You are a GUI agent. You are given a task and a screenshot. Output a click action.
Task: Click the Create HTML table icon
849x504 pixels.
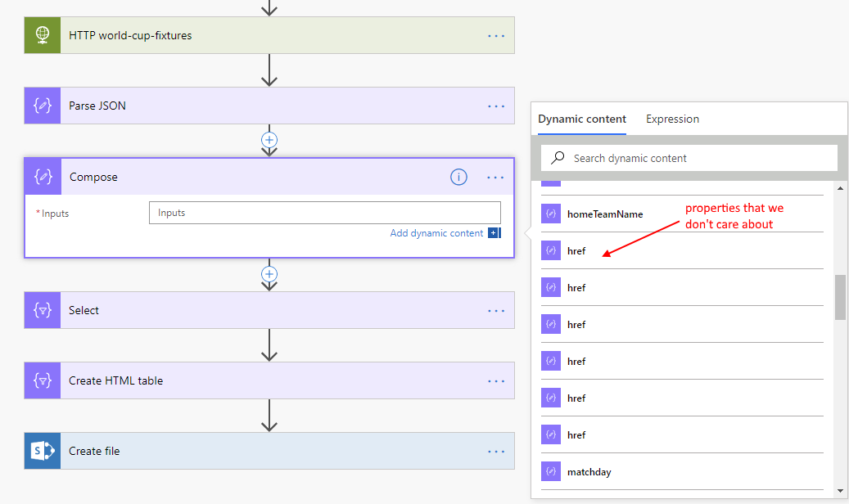[x=43, y=380]
